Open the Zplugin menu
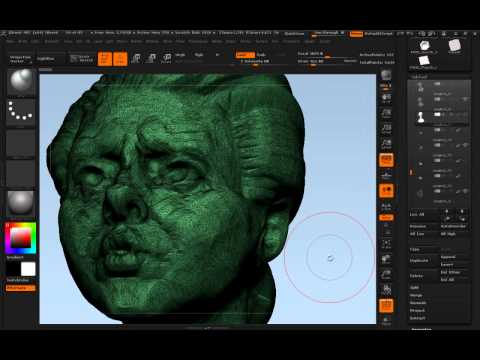Image resolution: width=480 pixels, height=360 pixels. (x=309, y=42)
